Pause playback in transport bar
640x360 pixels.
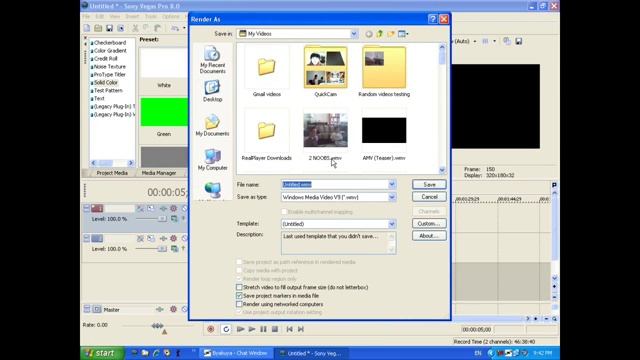click(263, 329)
